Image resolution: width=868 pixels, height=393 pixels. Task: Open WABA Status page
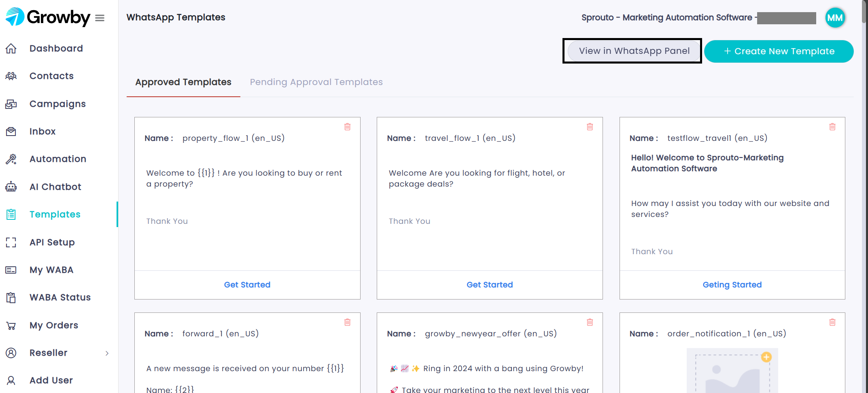(x=60, y=297)
